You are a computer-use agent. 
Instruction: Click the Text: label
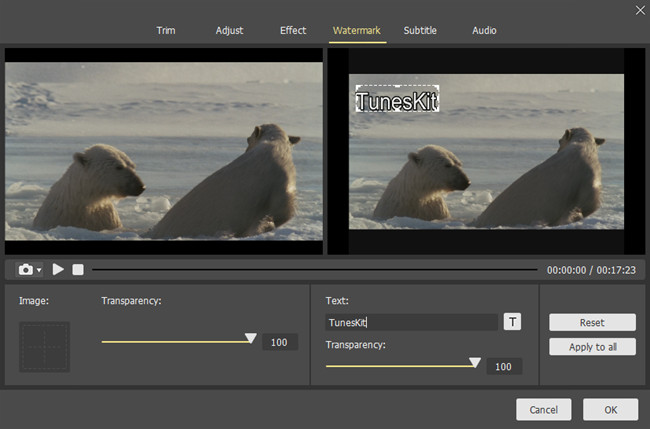coord(337,301)
